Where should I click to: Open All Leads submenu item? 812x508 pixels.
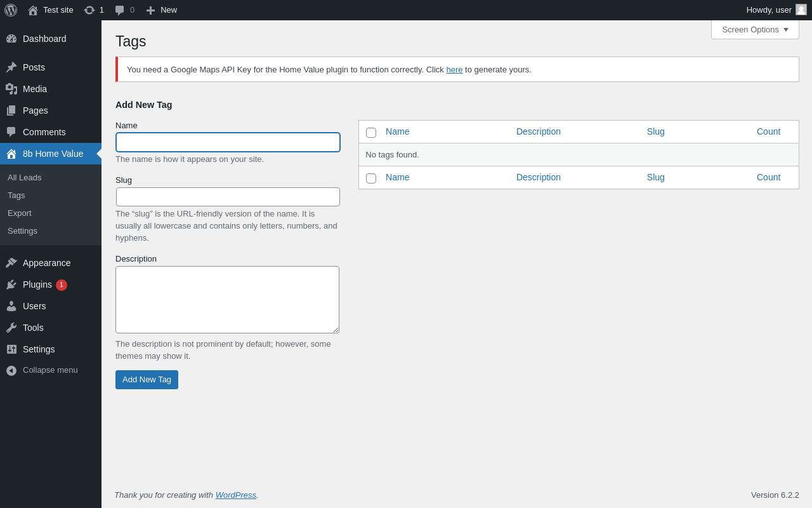point(24,178)
